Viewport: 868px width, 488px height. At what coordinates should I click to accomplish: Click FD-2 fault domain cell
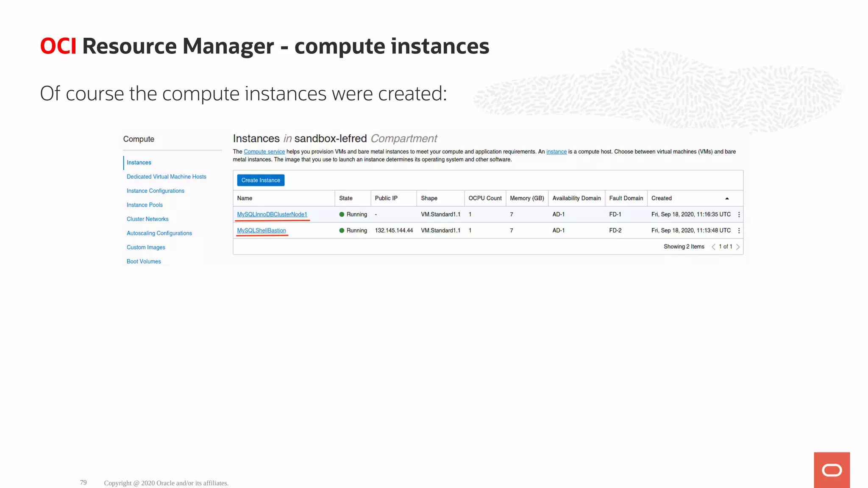point(615,230)
